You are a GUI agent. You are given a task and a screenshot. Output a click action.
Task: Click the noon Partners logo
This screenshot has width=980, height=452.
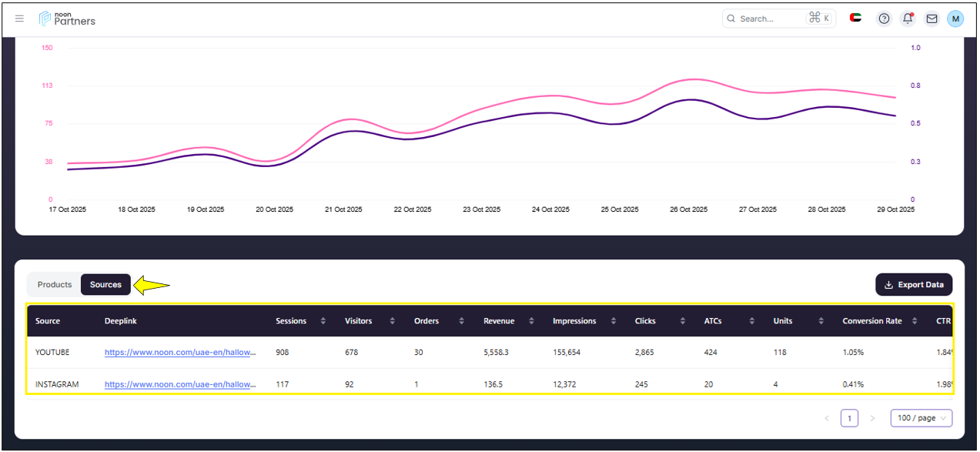[68, 18]
